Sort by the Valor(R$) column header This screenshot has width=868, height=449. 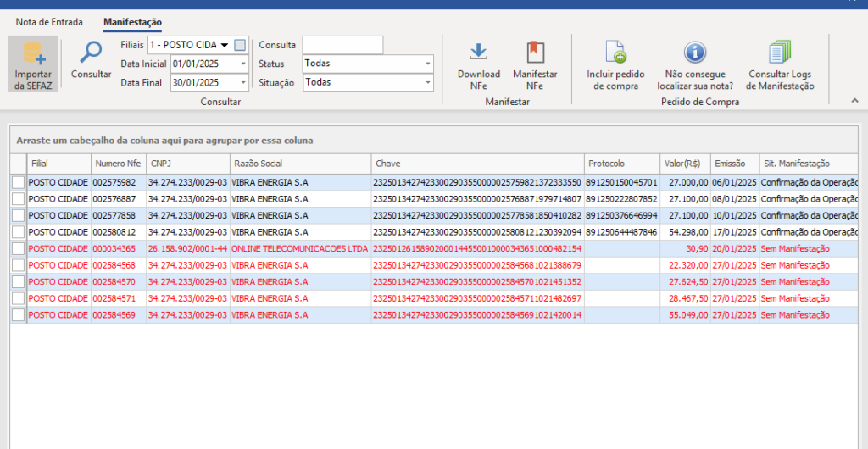coord(684,164)
